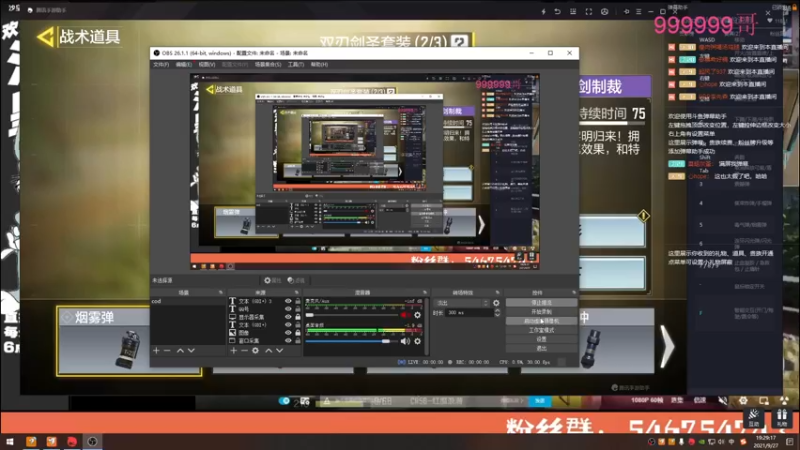Add a new source with the sources plus icon
This screenshot has width=800, height=450.
click(x=233, y=351)
